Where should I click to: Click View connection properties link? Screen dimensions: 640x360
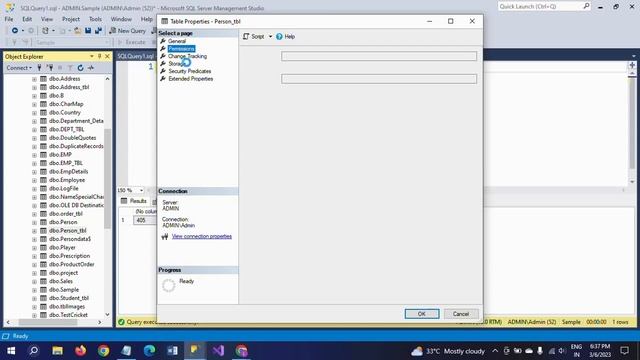pos(202,236)
